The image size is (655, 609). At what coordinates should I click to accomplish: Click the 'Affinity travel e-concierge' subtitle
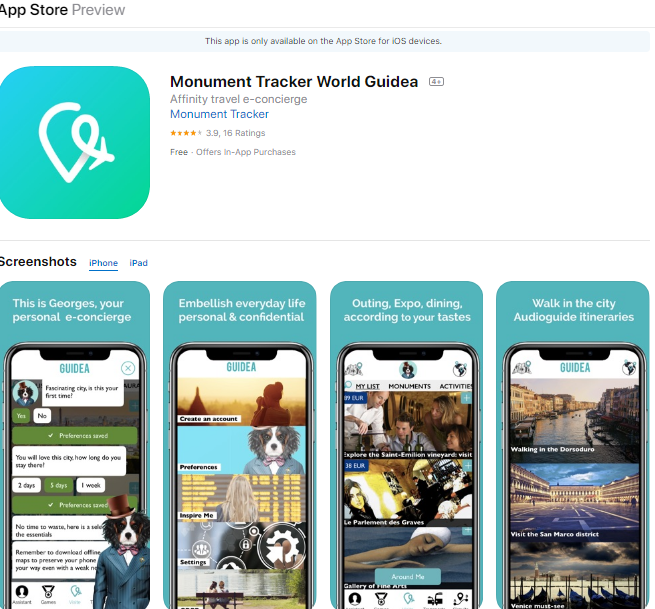(239, 99)
